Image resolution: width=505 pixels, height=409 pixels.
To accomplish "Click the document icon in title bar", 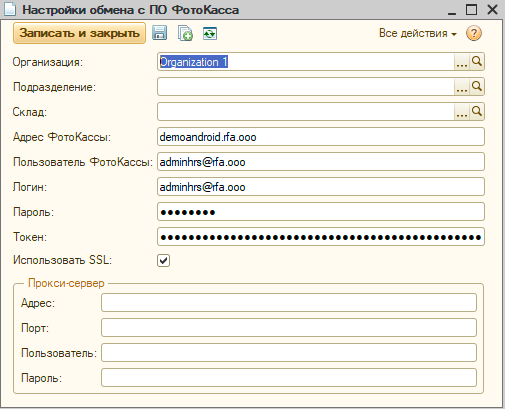I will coord(10,9).
